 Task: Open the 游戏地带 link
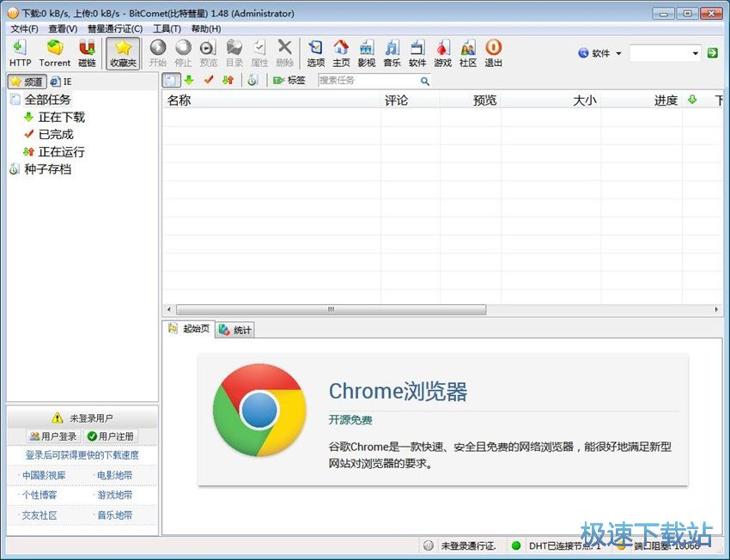point(114,495)
